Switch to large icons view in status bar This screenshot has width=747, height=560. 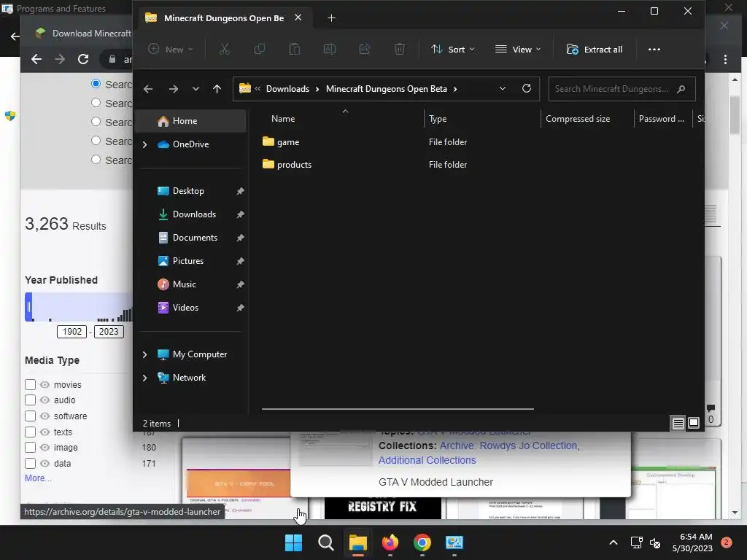[x=694, y=423]
